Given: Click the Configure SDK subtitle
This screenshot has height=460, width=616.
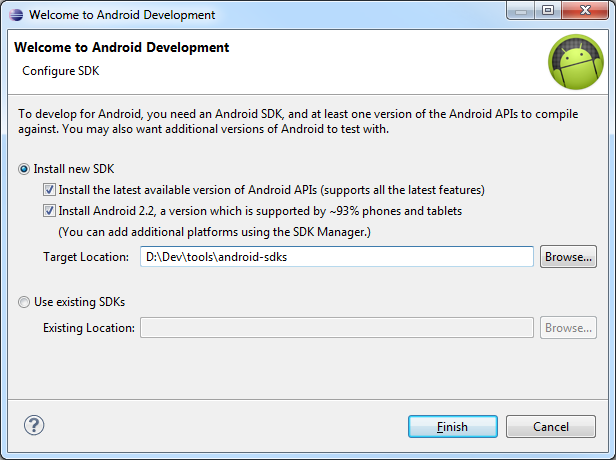Looking at the screenshot, I should point(60,71).
